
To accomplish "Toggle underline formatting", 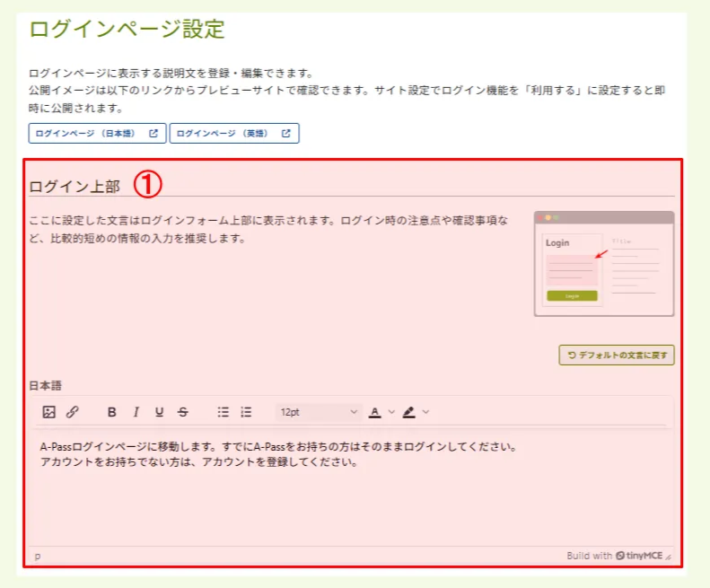I will (159, 412).
